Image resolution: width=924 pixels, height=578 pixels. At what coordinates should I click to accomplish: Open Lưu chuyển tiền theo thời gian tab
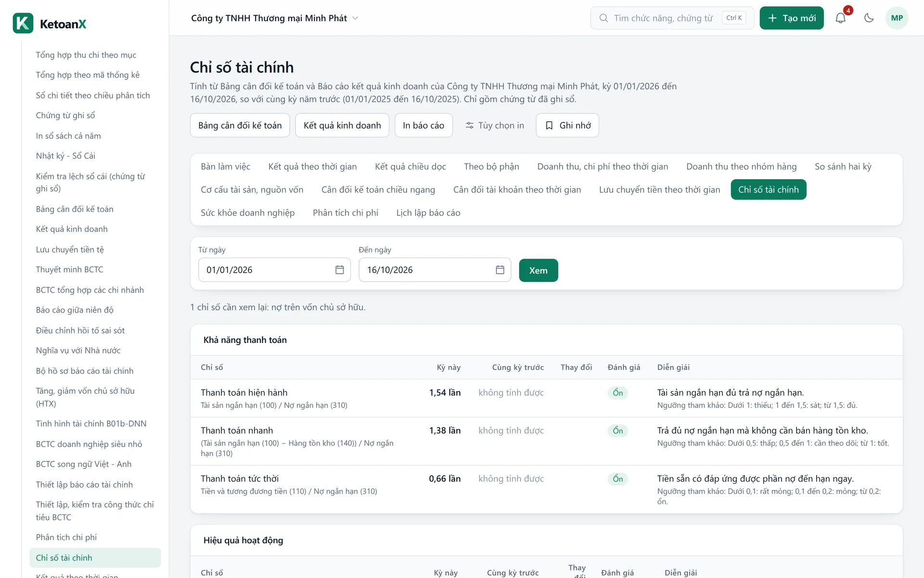[x=660, y=190]
